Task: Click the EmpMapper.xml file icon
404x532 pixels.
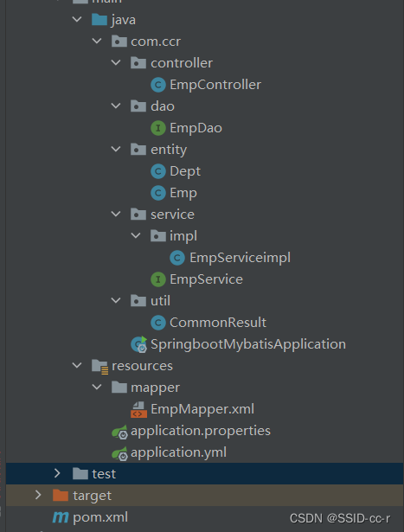Action: coord(138,409)
